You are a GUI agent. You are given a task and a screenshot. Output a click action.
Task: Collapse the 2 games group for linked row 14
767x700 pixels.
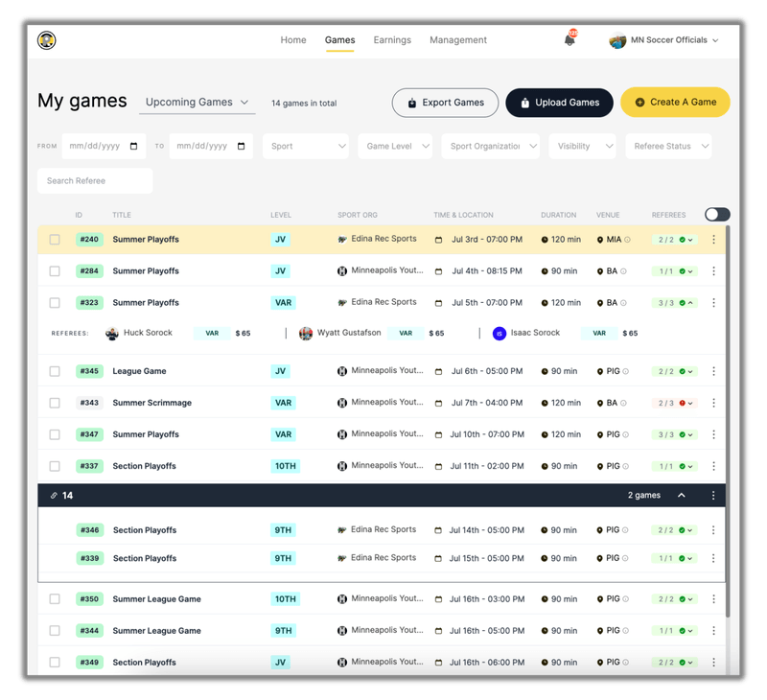click(x=681, y=495)
